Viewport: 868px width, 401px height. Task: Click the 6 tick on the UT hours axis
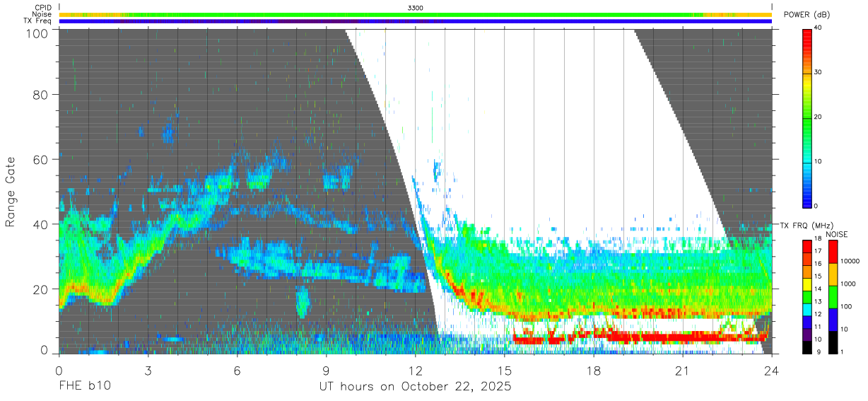[237, 371]
